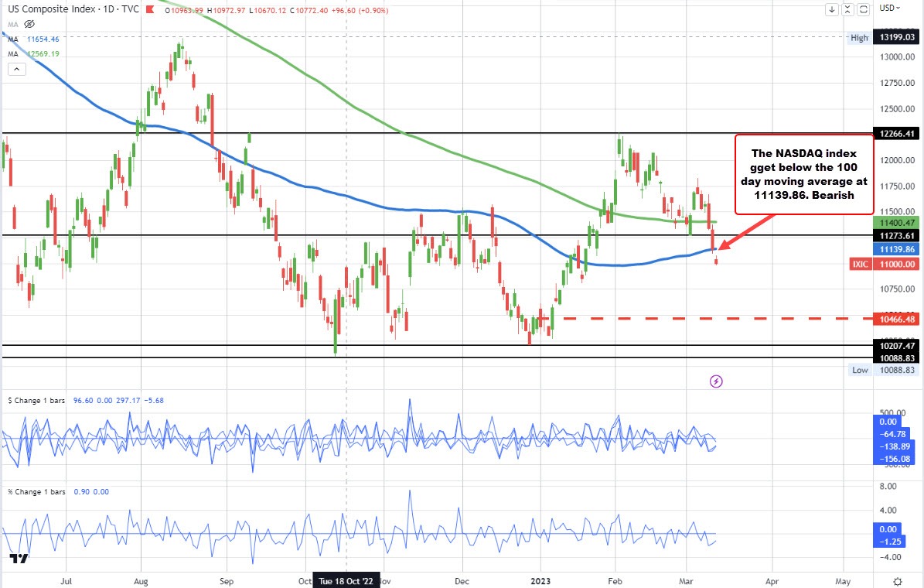This screenshot has height=588, width=924.
Task: Click the Dec label on the time axis
Action: (462, 582)
